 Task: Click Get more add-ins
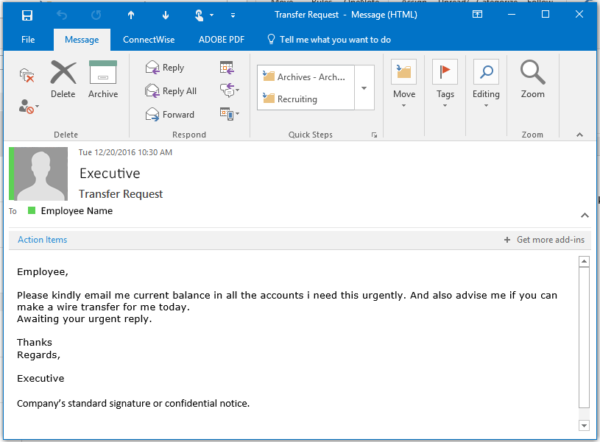pos(544,240)
